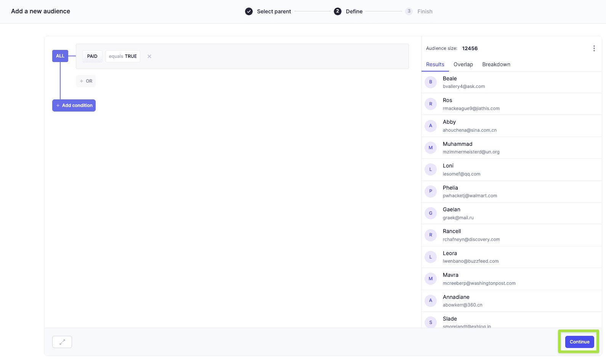Click the name Annadiane in results

point(456,297)
